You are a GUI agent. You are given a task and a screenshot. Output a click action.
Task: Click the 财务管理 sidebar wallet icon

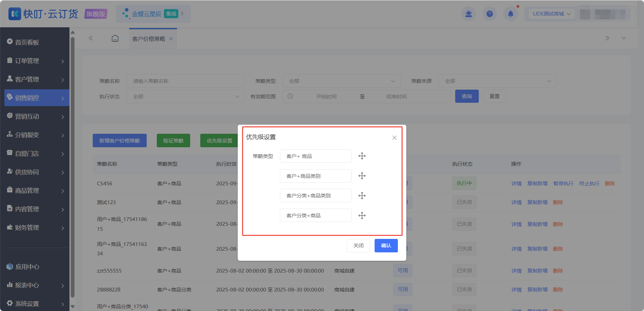pyautogui.click(x=10, y=227)
